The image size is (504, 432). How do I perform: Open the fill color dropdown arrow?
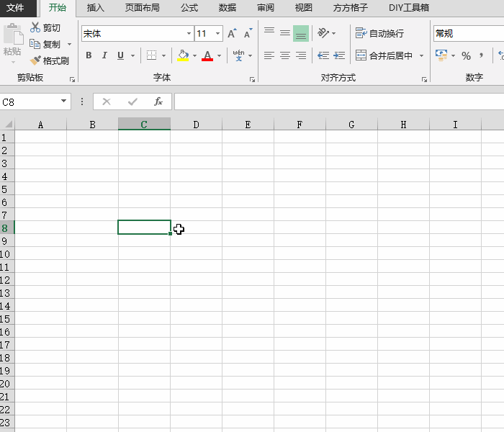[x=194, y=55]
